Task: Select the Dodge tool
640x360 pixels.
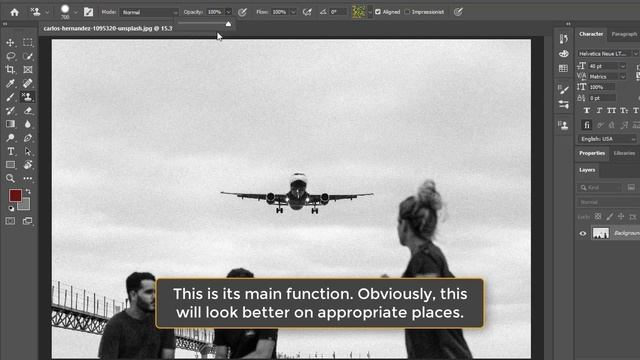Action: (10, 138)
